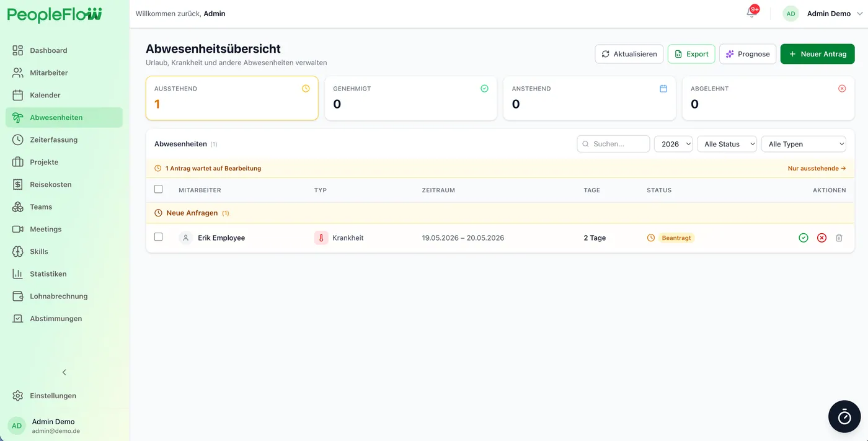Click the clock icon in Ausstehend card
The height and width of the screenshot is (441, 868).
pyautogui.click(x=306, y=89)
